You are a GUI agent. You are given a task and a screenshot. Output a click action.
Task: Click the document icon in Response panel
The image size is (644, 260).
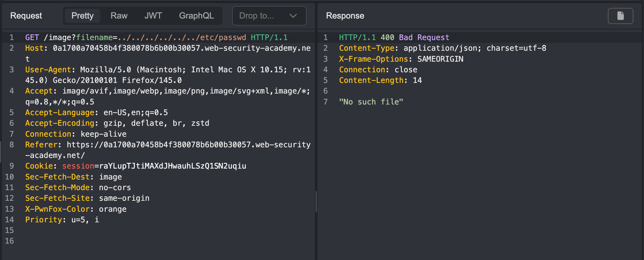[620, 16]
